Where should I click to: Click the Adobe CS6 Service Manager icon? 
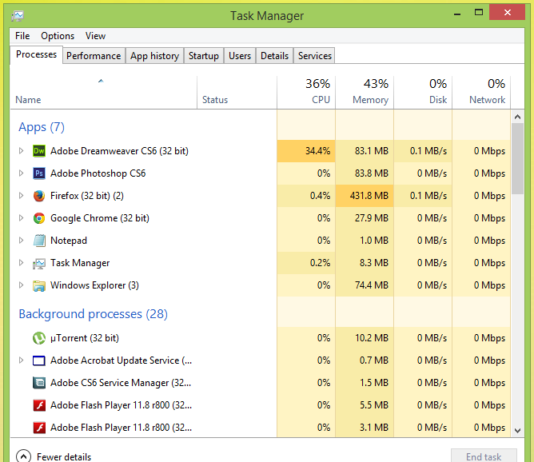click(39, 383)
